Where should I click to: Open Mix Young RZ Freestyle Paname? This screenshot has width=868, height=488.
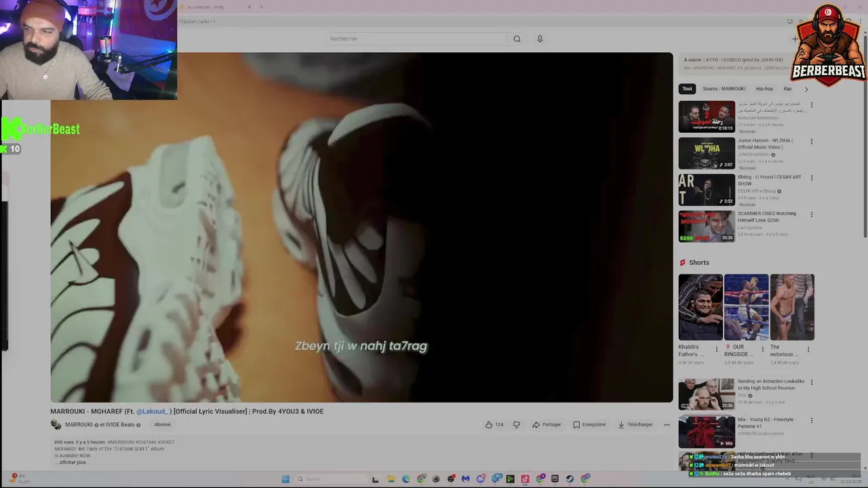(707, 432)
